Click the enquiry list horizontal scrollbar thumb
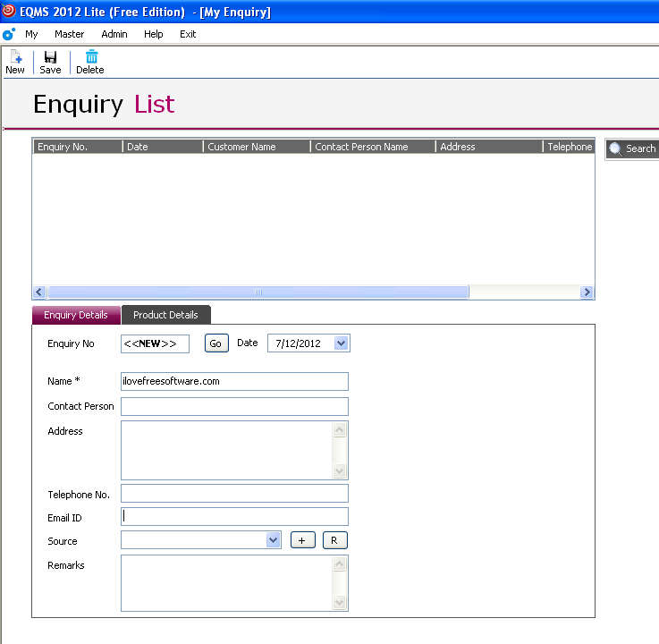The height and width of the screenshot is (644, 659). [258, 292]
